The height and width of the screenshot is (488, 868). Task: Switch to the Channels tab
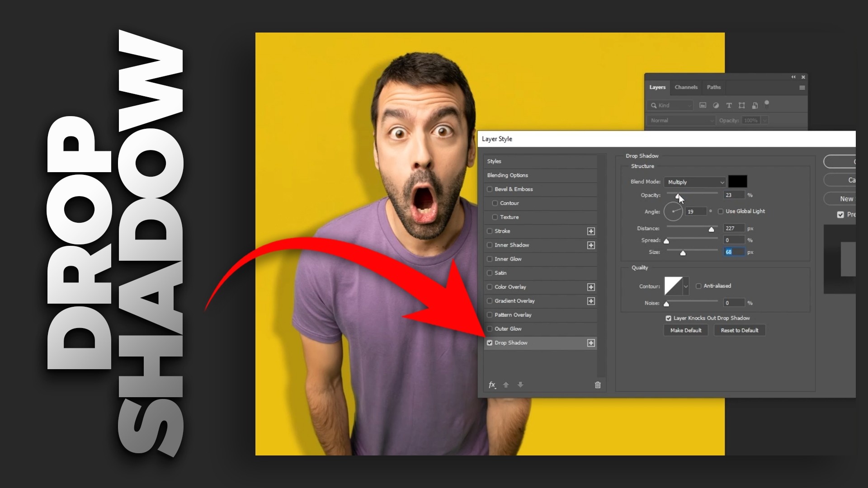(686, 87)
